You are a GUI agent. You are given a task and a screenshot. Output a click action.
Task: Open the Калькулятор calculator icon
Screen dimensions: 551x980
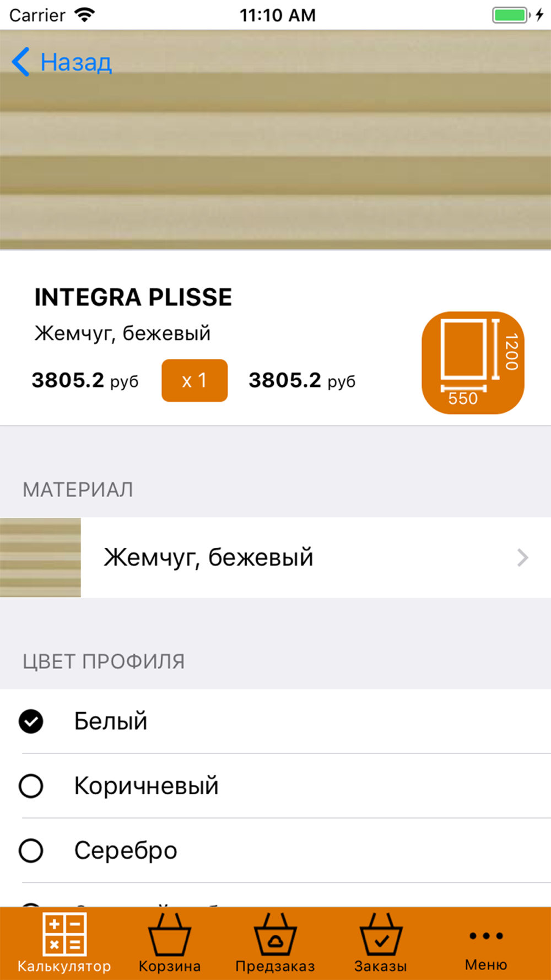tap(64, 934)
